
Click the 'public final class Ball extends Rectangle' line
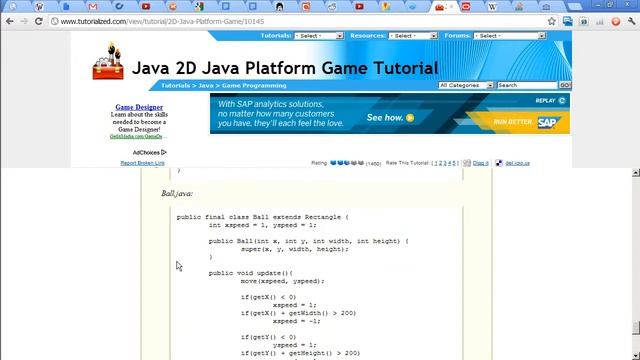point(262,217)
